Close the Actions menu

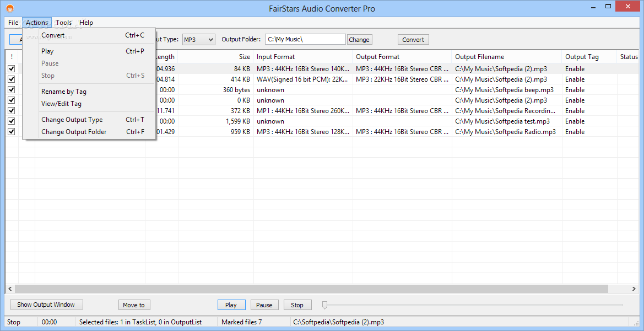(x=37, y=23)
